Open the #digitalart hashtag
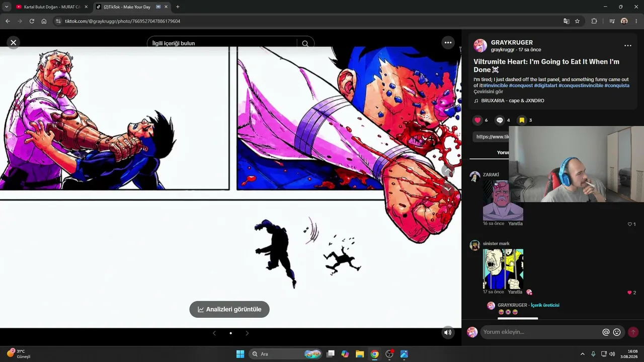 [545, 85]
